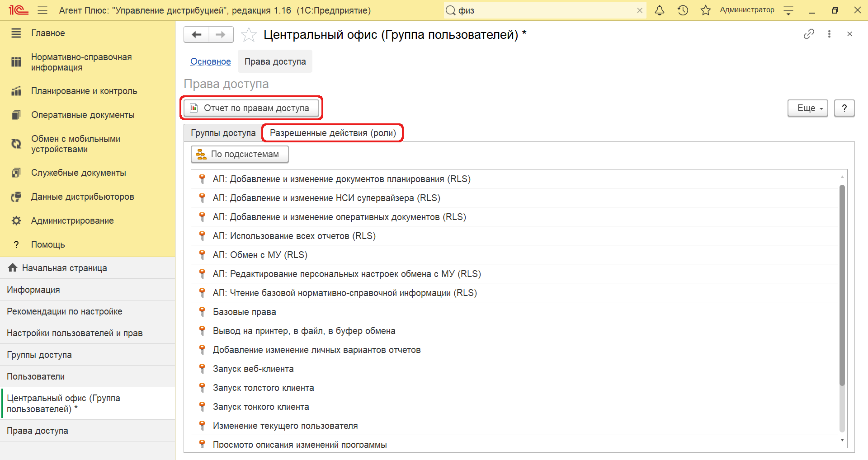This screenshot has height=460, width=868.
Task: Click key icon beside Запуск тонкого клиента
Action: click(x=202, y=407)
